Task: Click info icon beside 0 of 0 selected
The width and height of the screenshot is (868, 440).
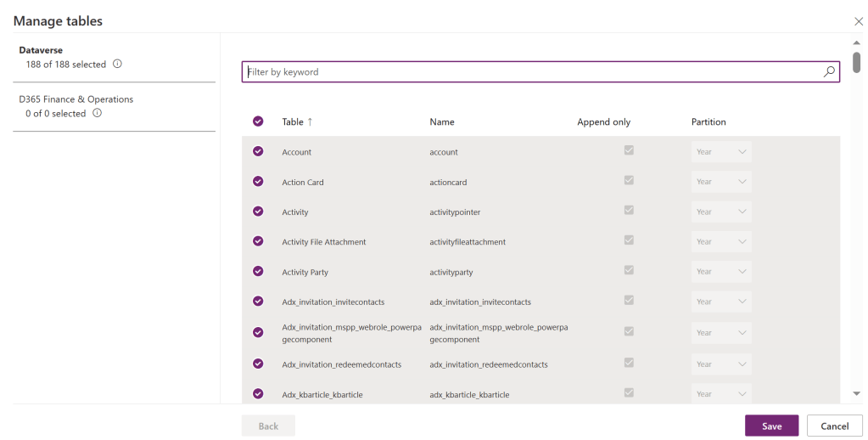Action: click(98, 113)
